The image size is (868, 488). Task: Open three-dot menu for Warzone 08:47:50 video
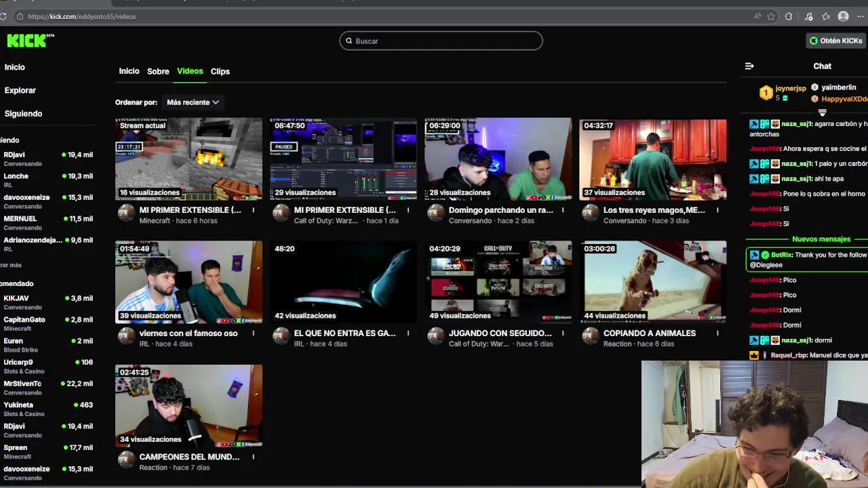[408, 210]
